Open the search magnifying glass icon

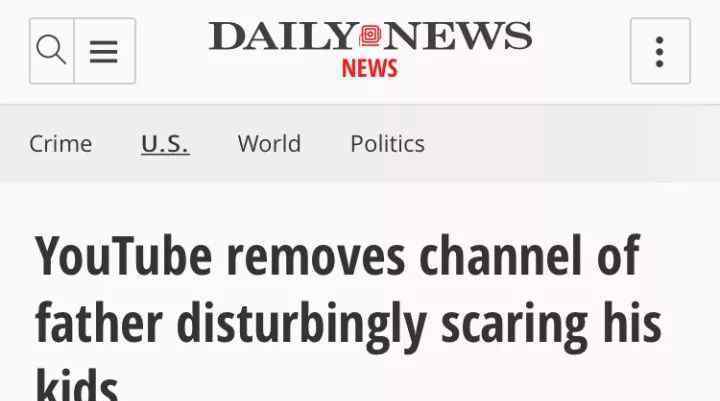coord(51,51)
